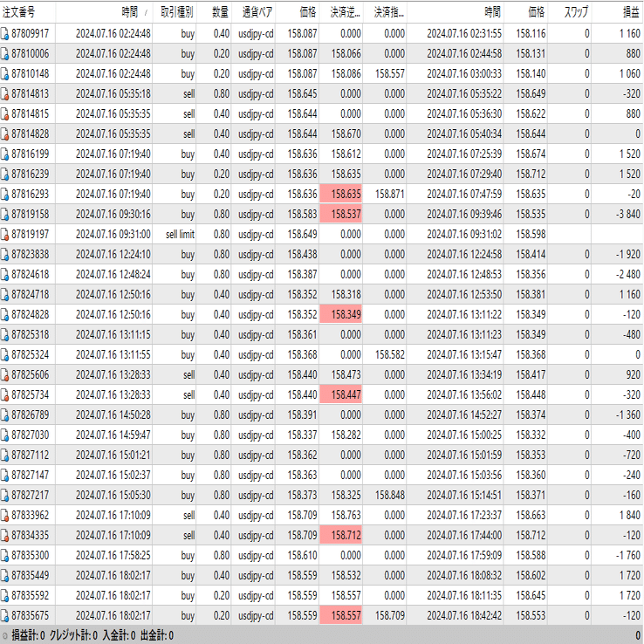Click the sell order icon beside 87825734
Screen dimensions: 644x644
point(4,395)
